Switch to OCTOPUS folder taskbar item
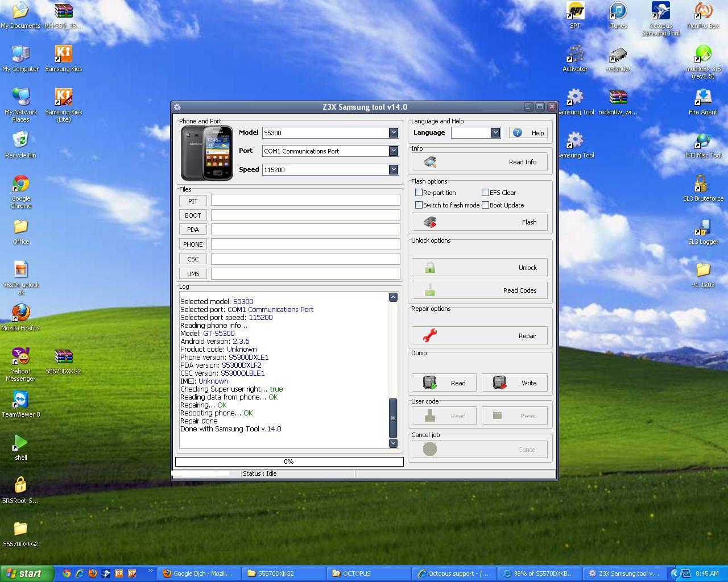728x582 pixels. (370, 573)
